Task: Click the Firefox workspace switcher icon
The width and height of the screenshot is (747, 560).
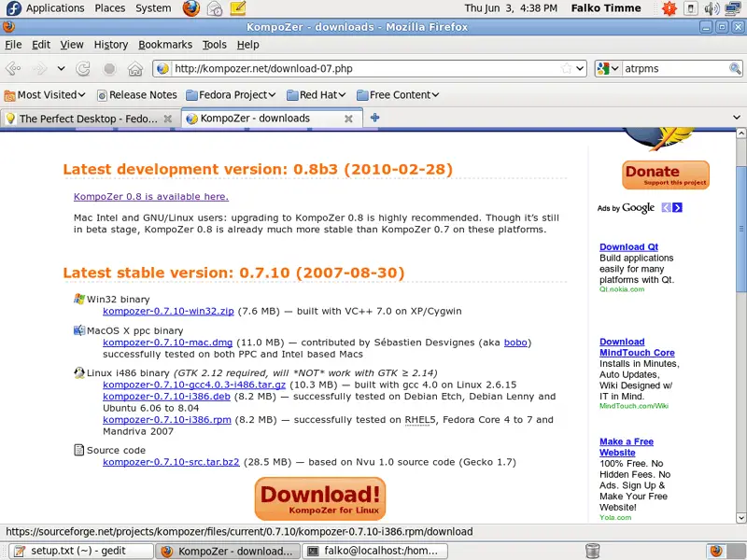Action: [x=716, y=551]
